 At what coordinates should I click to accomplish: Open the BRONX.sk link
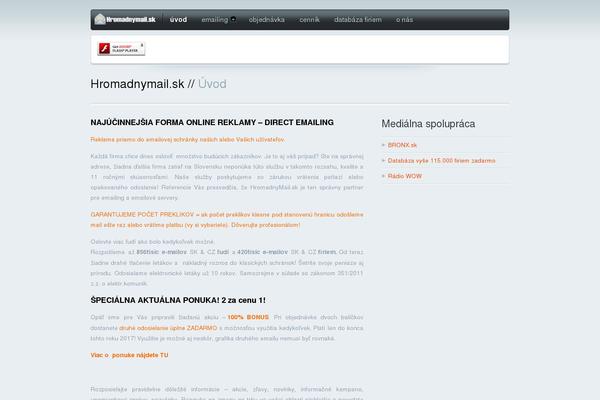402,145
